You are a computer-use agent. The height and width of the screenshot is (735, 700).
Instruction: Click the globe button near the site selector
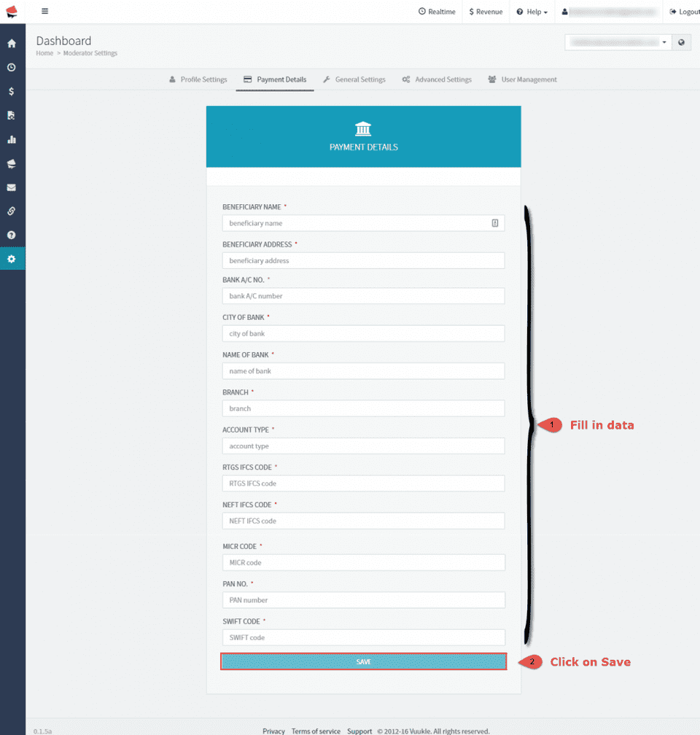click(682, 42)
